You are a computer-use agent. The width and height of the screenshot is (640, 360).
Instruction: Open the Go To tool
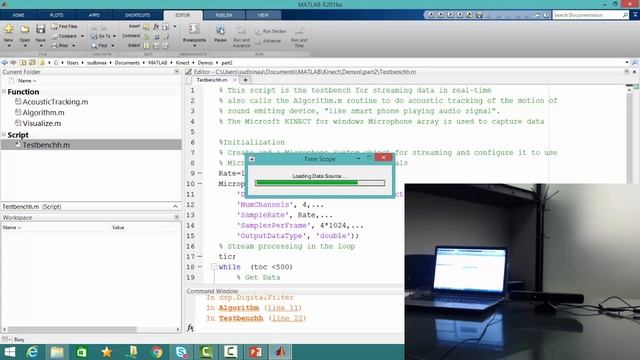point(101,36)
